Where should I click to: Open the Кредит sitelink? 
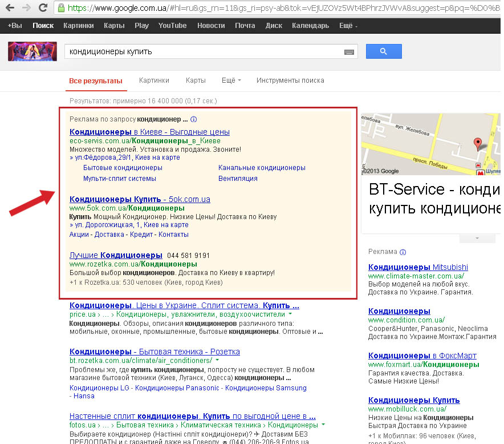[141, 235]
